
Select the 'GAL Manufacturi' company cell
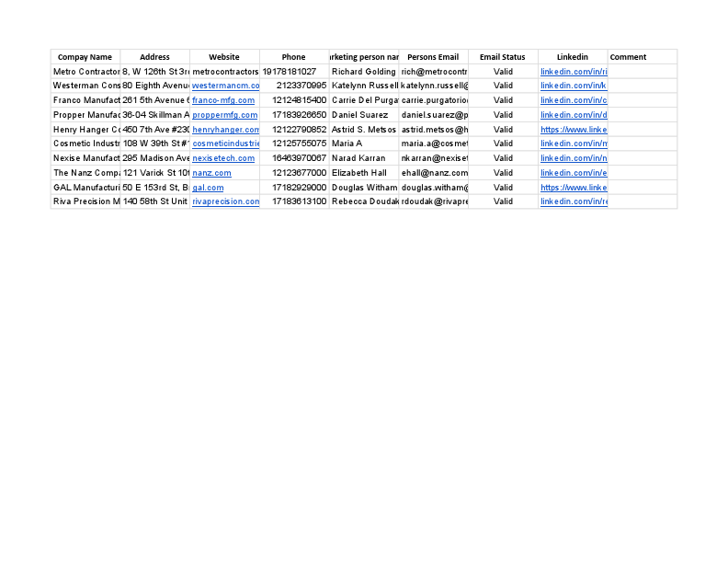85,188
